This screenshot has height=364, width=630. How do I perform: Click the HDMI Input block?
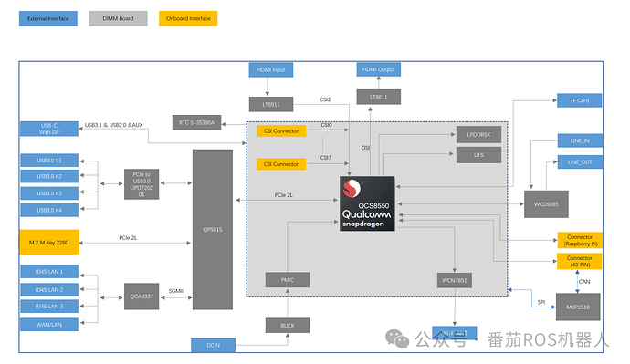click(271, 70)
